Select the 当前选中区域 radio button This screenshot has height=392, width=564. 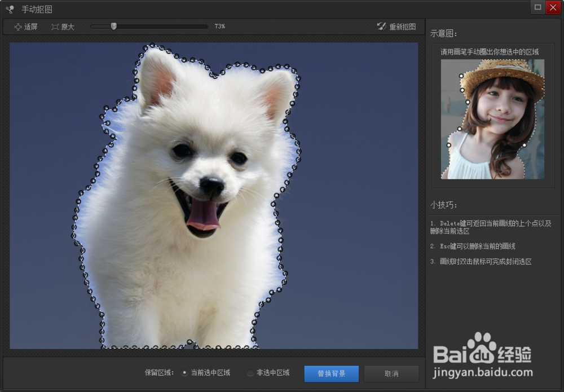(185, 373)
